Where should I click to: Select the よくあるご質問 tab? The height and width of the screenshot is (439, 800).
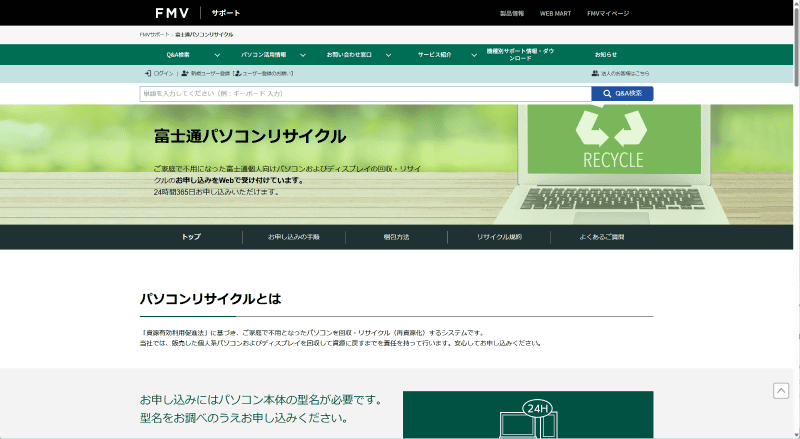click(x=602, y=237)
